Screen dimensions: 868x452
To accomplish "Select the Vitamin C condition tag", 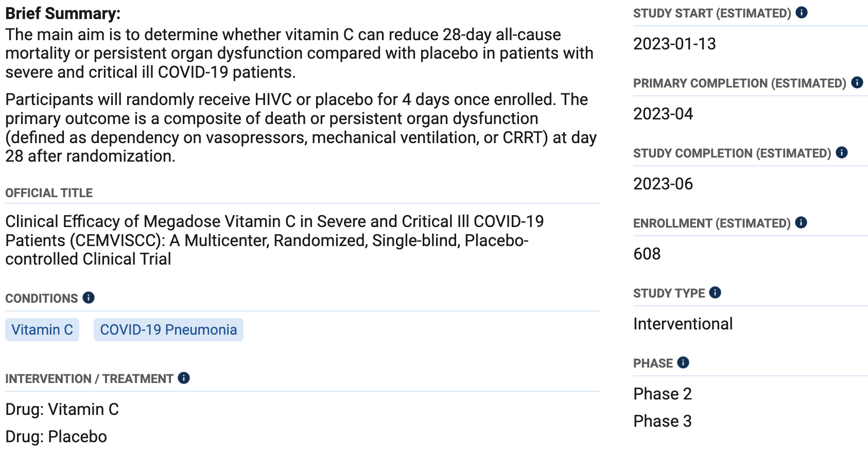I will point(42,329).
